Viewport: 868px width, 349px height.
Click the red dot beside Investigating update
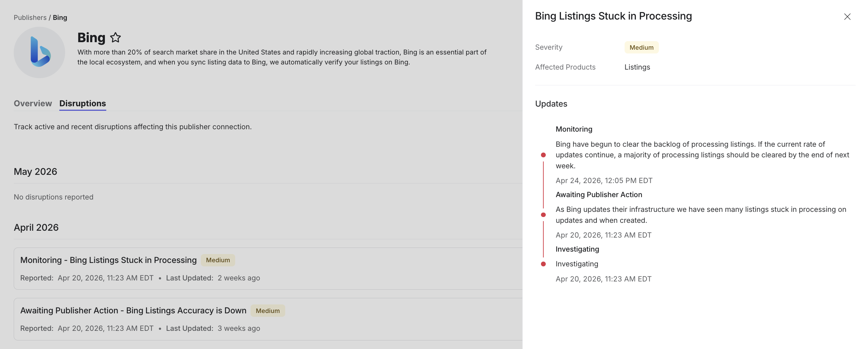(x=543, y=264)
